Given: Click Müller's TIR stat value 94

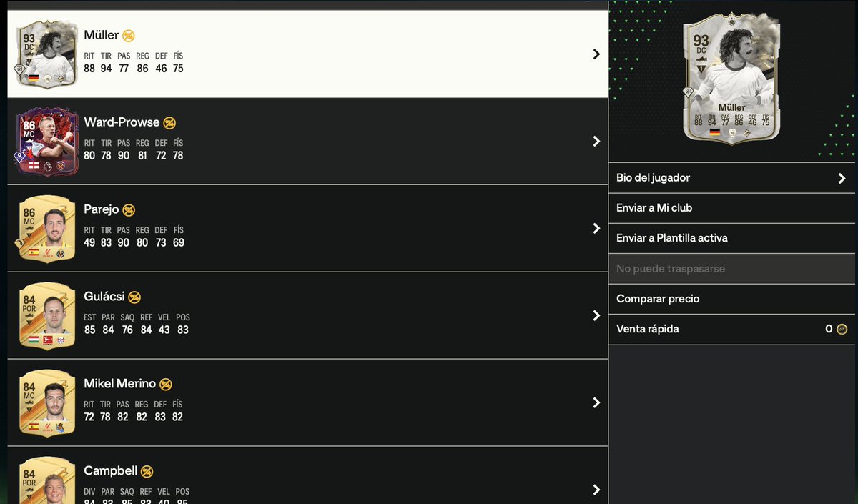Looking at the screenshot, I should click(x=107, y=69).
